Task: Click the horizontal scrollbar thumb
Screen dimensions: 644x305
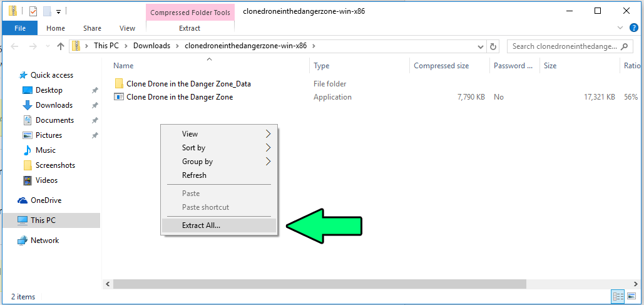Action: pos(320,284)
